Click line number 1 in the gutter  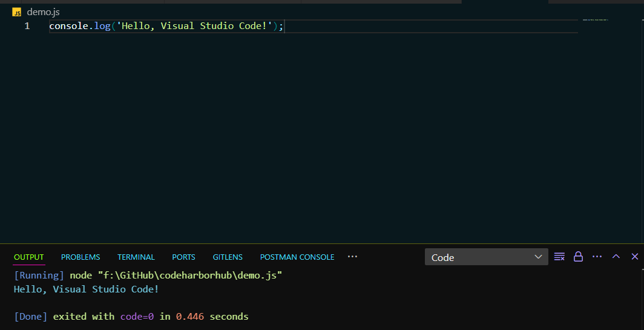[x=27, y=26]
